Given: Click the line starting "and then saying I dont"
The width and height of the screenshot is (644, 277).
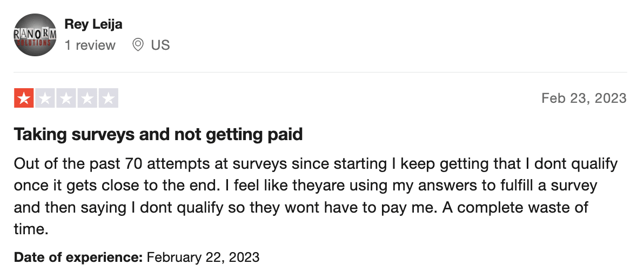Looking at the screenshot, I should tap(301, 207).
